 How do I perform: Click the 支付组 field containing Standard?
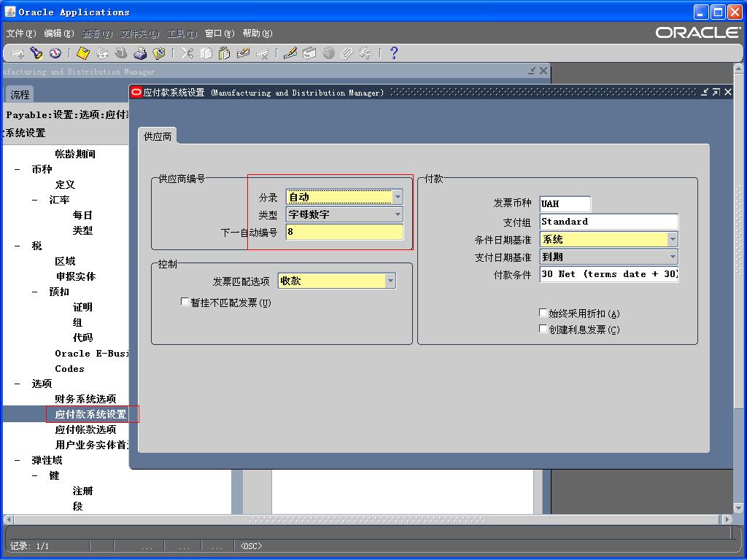pos(609,222)
